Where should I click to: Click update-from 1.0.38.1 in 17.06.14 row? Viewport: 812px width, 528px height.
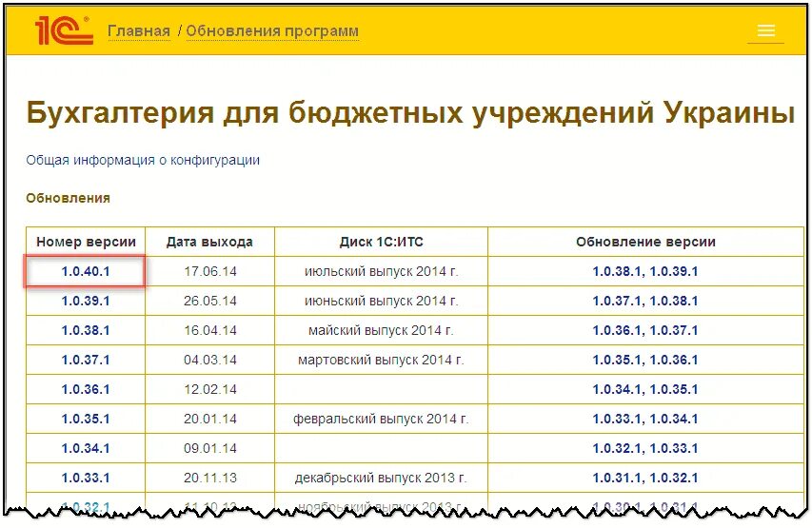(616, 271)
